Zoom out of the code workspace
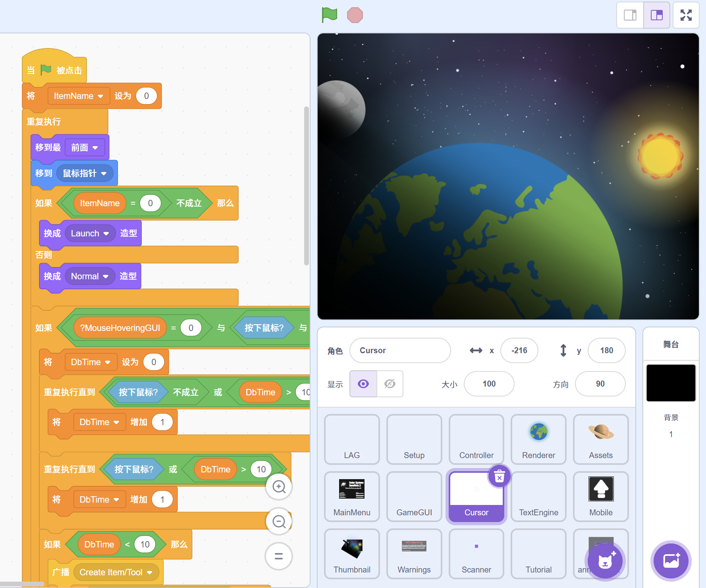This screenshot has height=588, width=706. tap(279, 521)
